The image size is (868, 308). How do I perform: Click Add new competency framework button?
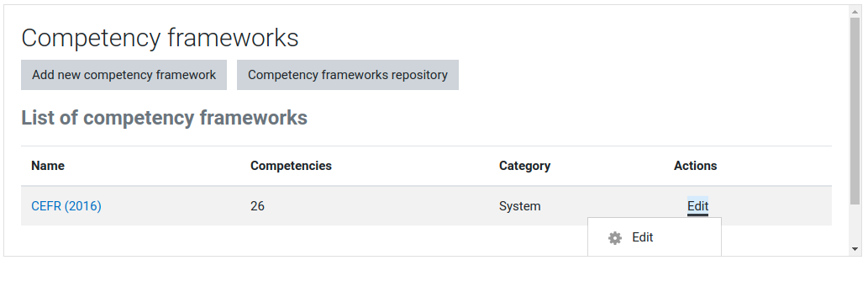coord(124,75)
